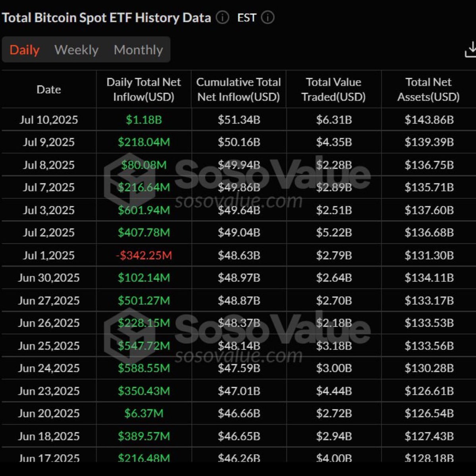Select the Jun 23,2025 date cell

[49, 391]
